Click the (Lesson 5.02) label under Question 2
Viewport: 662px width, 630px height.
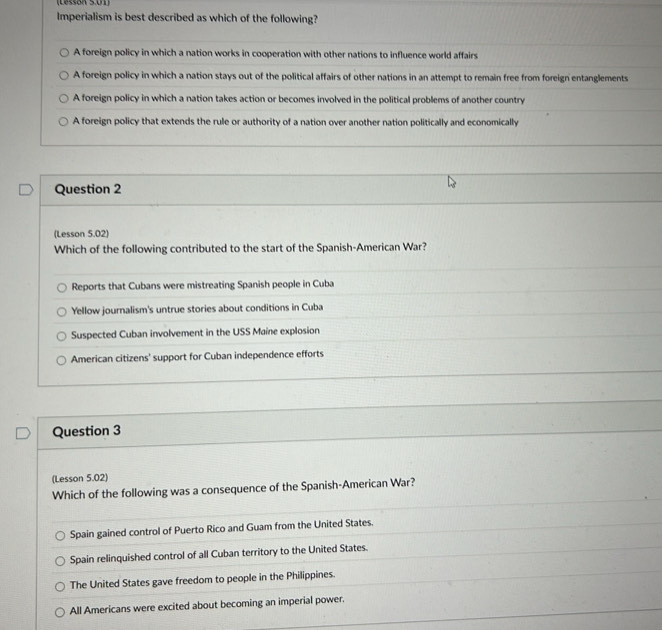pos(81,234)
